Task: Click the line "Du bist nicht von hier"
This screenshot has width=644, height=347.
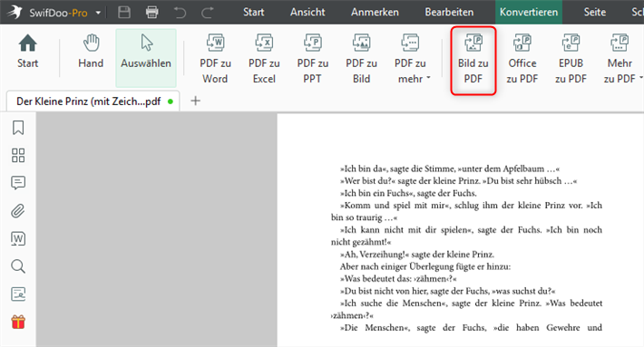Action: (448, 291)
